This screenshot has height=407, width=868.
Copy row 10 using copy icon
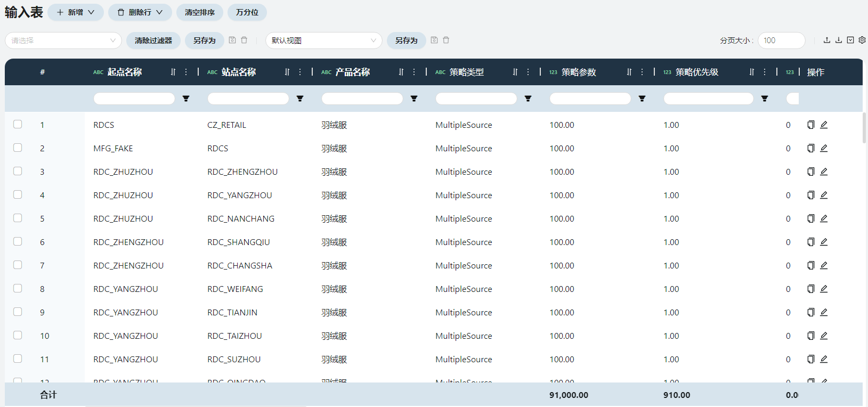pos(810,336)
